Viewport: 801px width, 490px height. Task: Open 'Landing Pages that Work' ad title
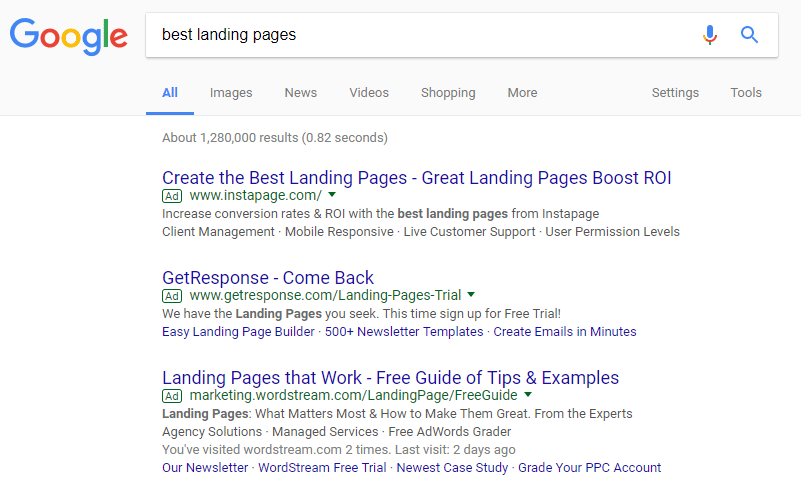pos(390,378)
